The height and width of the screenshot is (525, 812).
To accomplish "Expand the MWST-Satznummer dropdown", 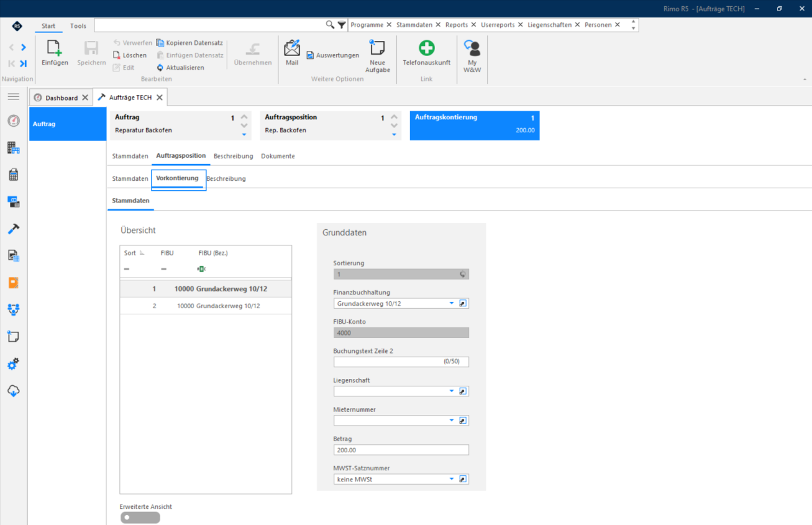I will [452, 480].
